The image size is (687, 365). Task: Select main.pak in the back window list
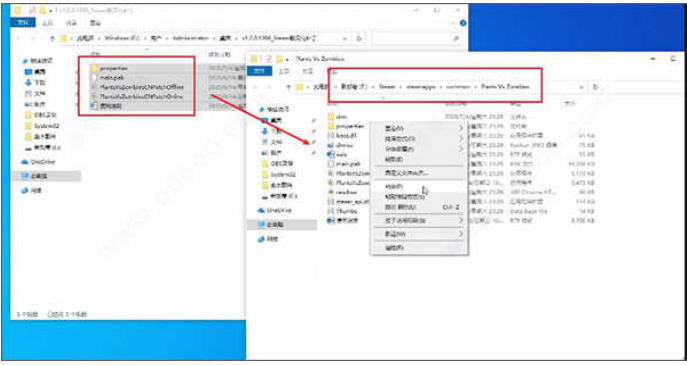(111, 78)
